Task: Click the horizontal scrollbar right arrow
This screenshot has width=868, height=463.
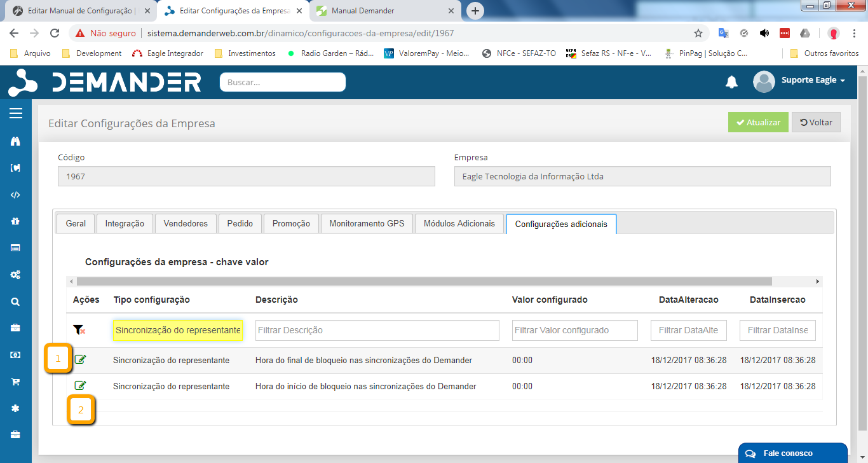Action: 818,281
